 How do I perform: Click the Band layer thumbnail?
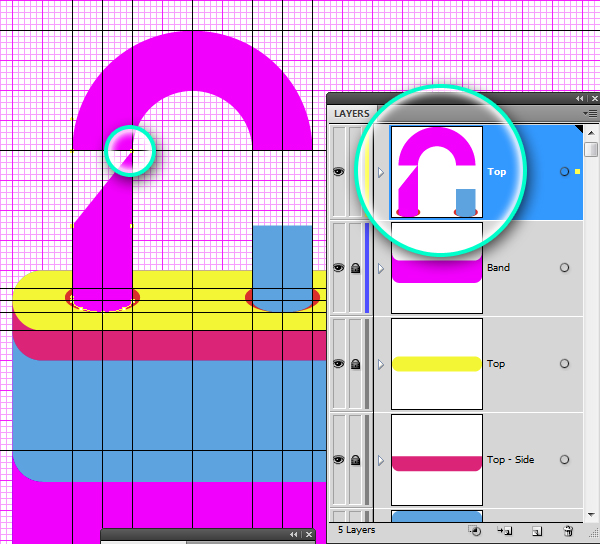437,268
